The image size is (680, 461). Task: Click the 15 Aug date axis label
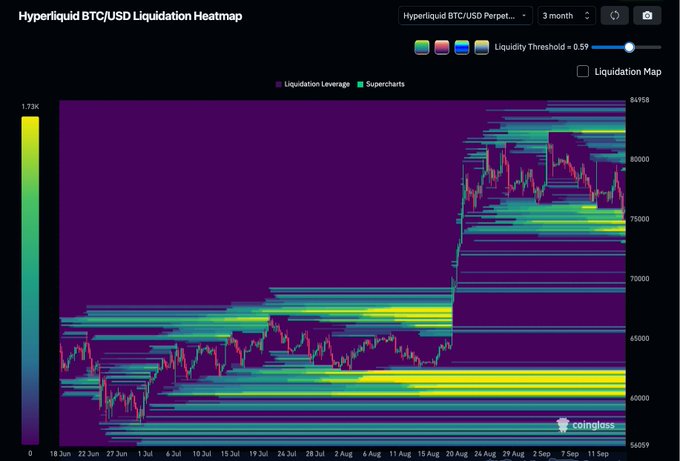tap(428, 454)
